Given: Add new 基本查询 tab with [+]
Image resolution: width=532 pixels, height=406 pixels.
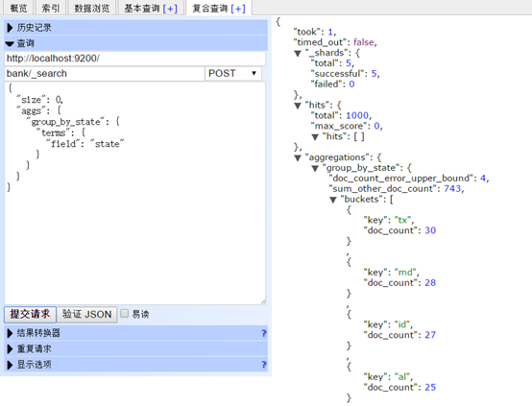Looking at the screenshot, I should tap(170, 9).
